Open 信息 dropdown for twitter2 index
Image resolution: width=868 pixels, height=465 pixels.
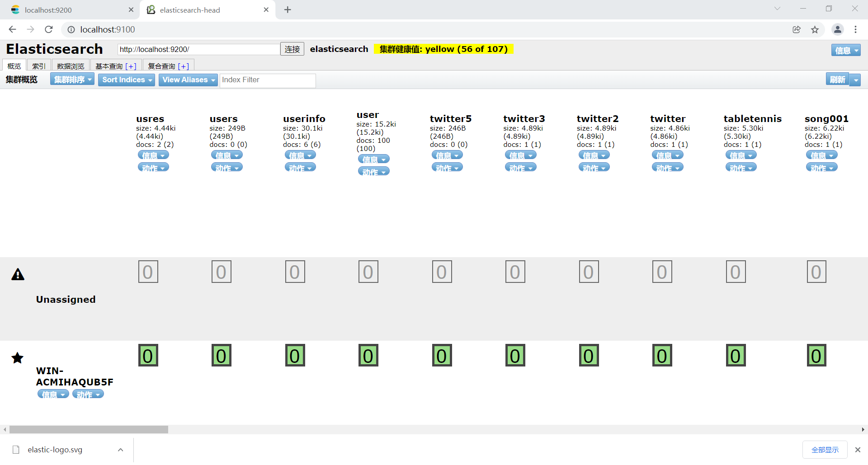(x=594, y=155)
